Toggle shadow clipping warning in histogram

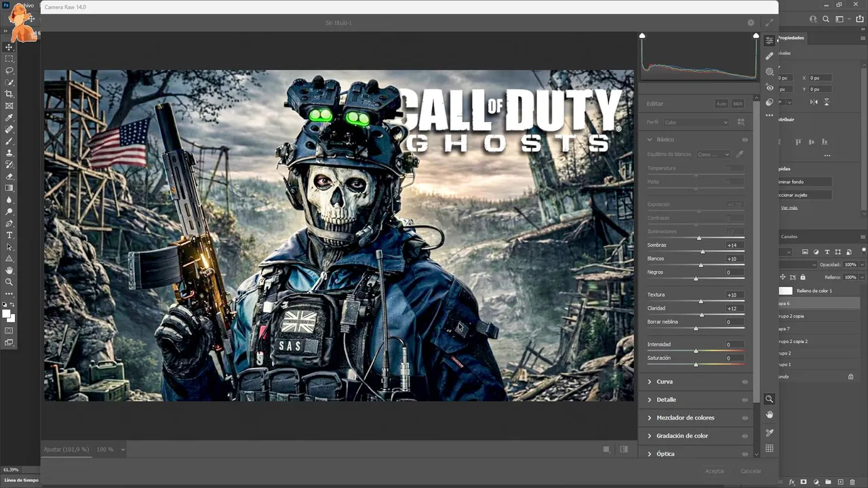coord(642,35)
